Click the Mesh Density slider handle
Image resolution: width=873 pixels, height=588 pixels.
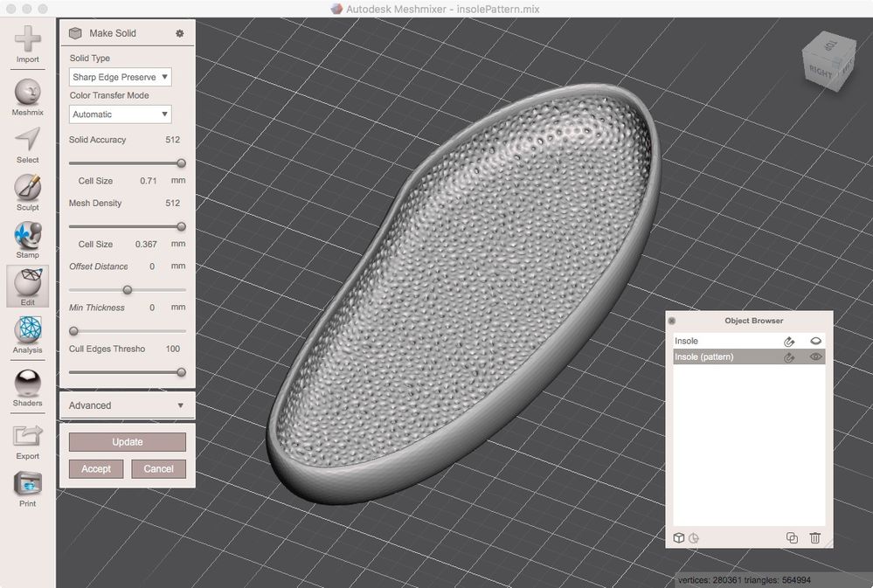181,226
